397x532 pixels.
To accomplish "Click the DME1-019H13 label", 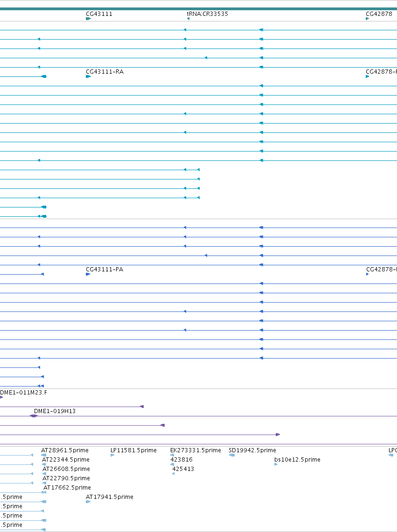I will coord(55,411).
